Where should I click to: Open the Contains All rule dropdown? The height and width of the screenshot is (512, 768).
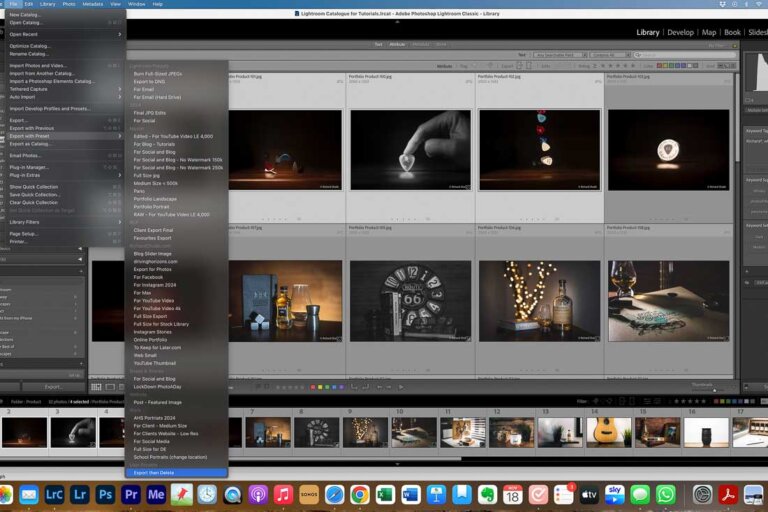click(610, 55)
